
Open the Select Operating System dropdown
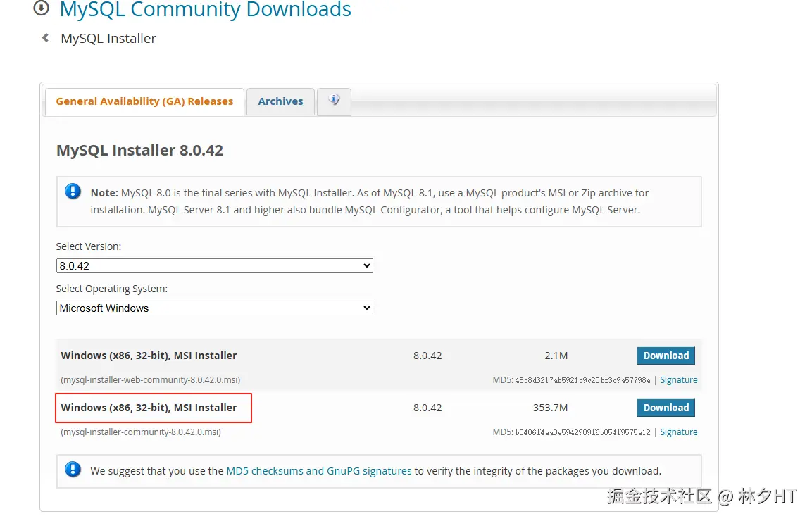214,308
